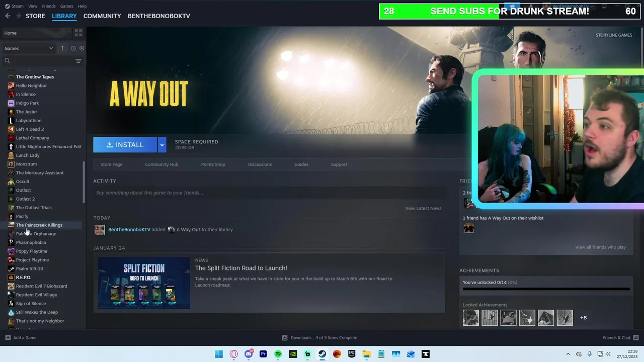Switch library to grid collections view icon
Image resolution: width=644 pixels, height=362 pixels.
(78, 33)
